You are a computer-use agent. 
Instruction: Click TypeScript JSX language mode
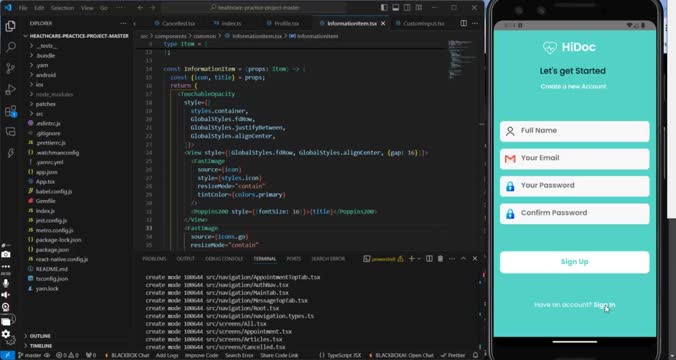pyautogui.click(x=341, y=356)
